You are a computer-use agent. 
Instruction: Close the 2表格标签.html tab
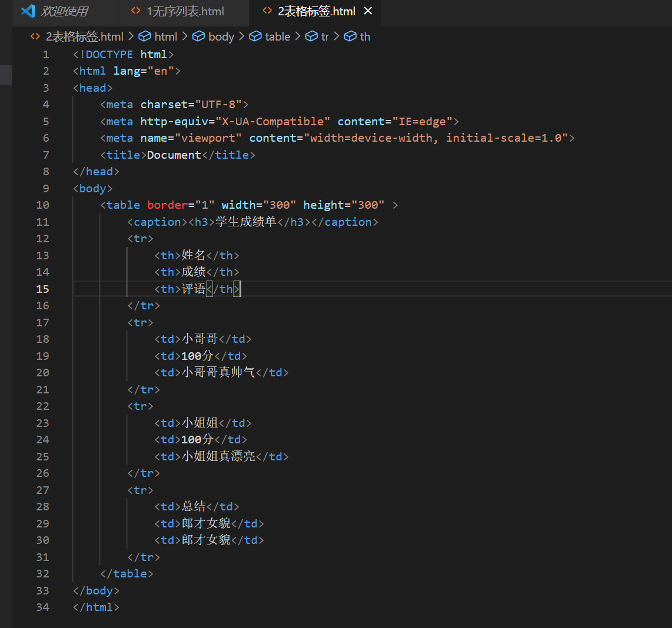[368, 11]
